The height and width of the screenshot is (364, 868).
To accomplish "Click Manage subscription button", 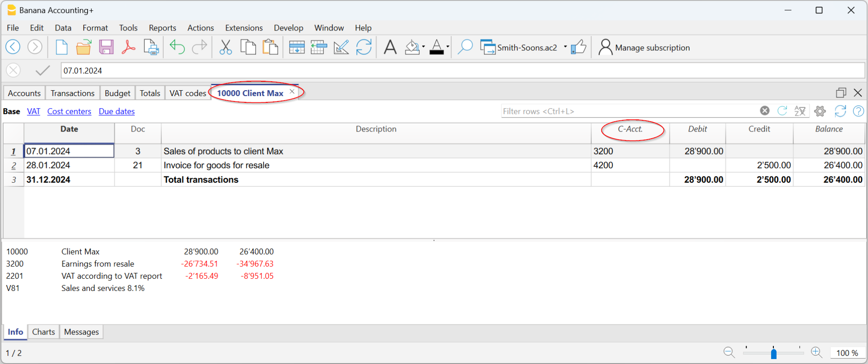I will tap(644, 48).
